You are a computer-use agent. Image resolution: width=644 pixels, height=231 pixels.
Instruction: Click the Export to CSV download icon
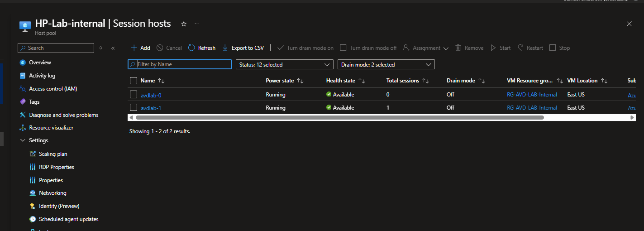(225, 48)
